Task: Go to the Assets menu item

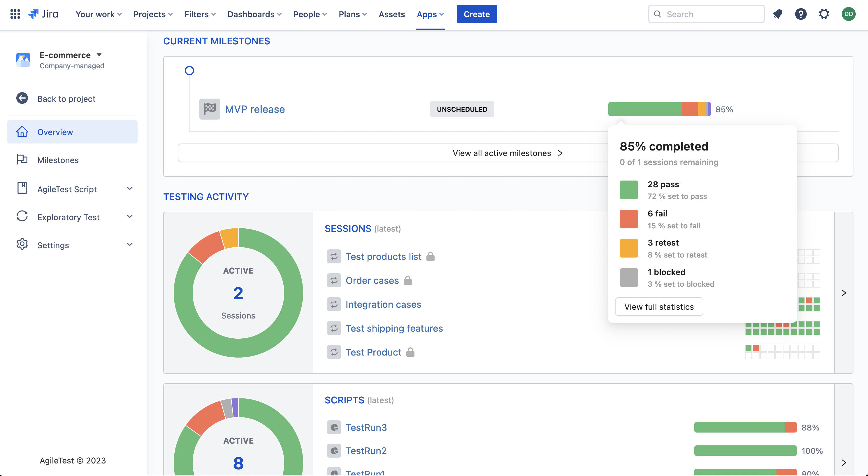Action: (x=391, y=14)
